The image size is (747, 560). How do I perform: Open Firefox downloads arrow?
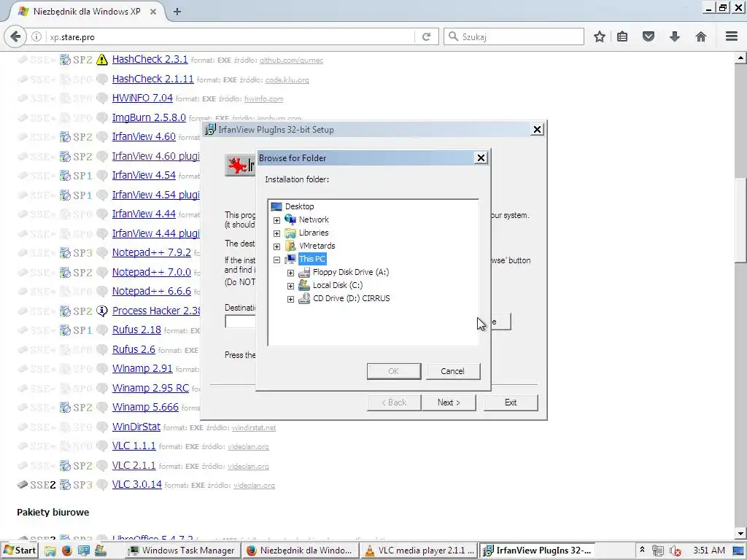(x=675, y=36)
